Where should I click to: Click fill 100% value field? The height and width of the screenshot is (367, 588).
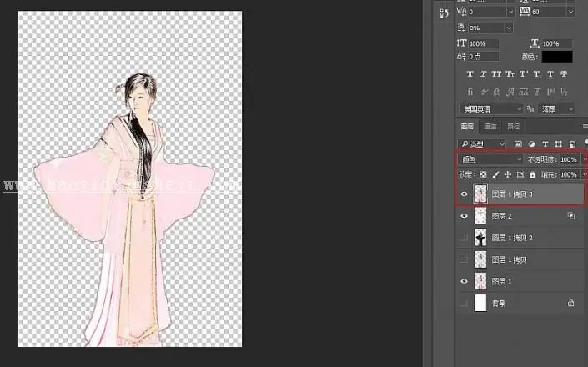tap(570, 174)
